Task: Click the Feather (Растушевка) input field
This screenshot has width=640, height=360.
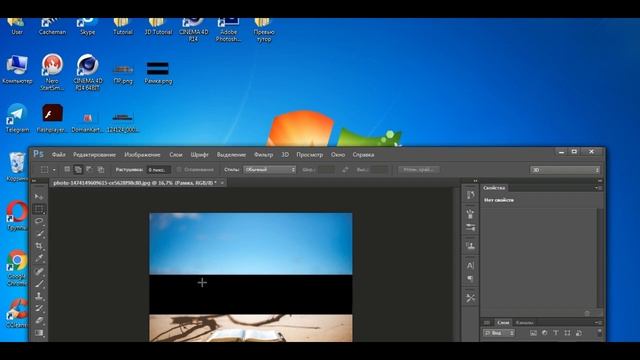Action: pos(158,170)
